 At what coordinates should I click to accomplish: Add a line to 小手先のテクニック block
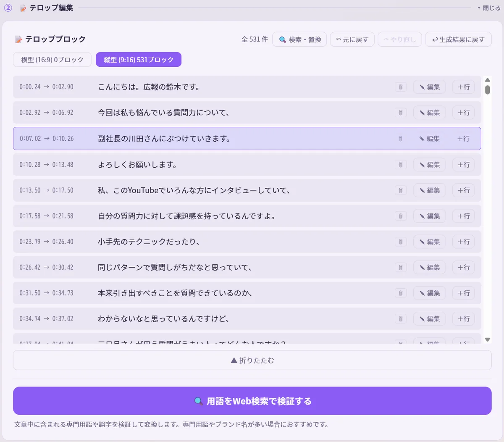[x=464, y=242]
